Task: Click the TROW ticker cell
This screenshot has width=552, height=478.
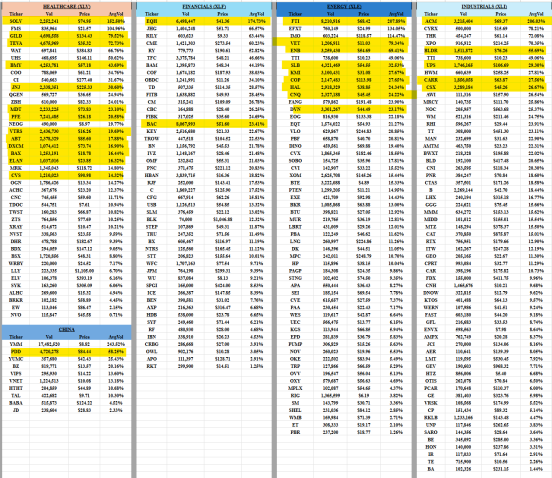Action: [152, 139]
